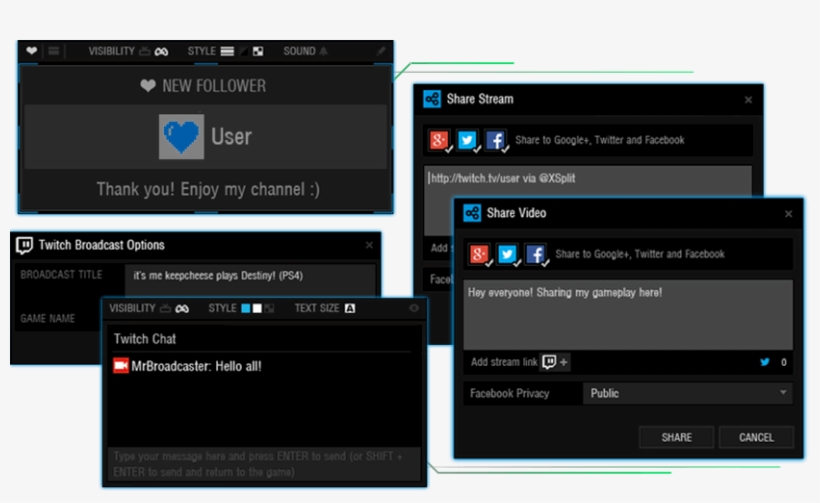Open the Facebook Privacy Public dropdown
This screenshot has height=503, width=820.
(x=688, y=393)
